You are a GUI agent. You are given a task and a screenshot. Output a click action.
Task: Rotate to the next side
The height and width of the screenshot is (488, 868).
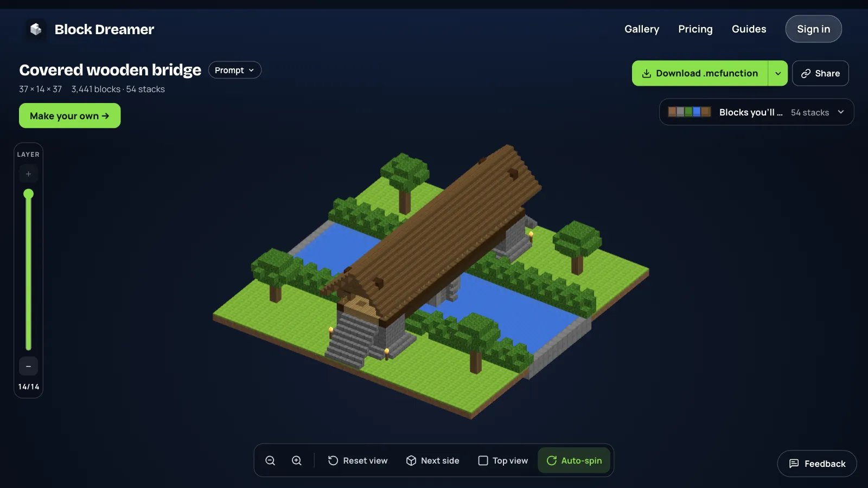coord(433,460)
